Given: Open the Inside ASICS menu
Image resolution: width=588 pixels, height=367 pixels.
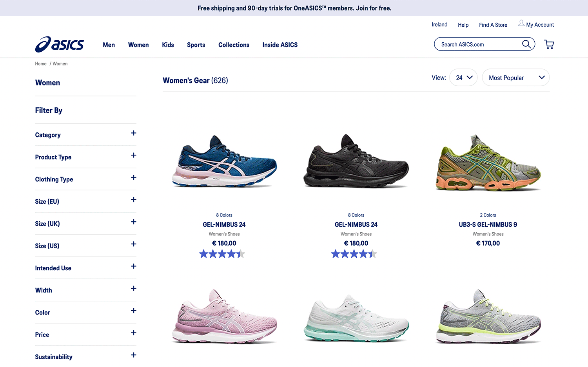Looking at the screenshot, I should [280, 45].
